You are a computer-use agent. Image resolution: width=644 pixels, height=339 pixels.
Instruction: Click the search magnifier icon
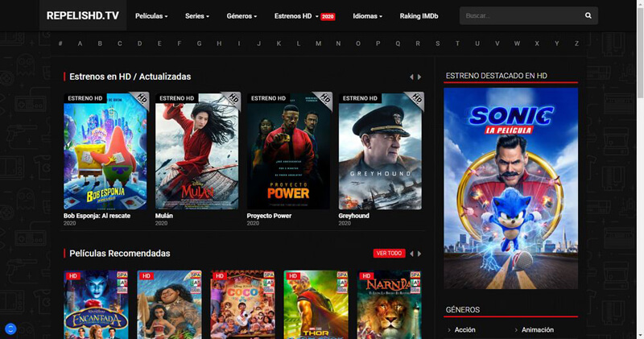tap(588, 15)
